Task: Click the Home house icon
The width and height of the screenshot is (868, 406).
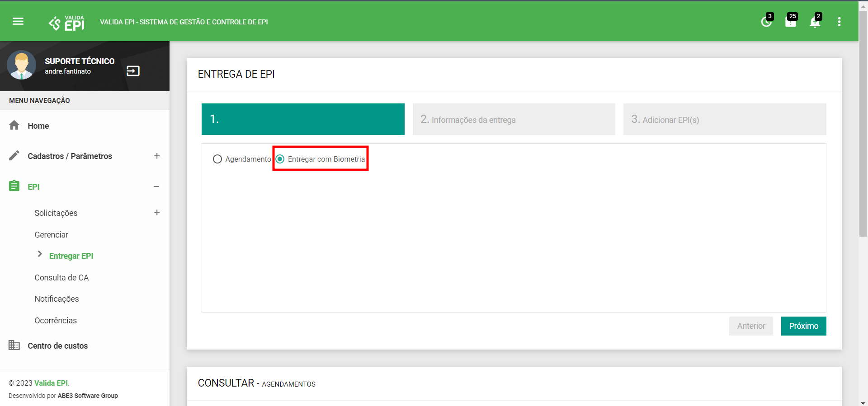Action: coord(14,125)
